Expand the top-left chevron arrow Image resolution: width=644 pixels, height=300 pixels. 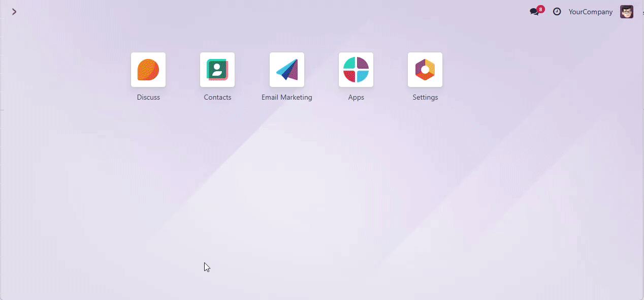coord(14,12)
